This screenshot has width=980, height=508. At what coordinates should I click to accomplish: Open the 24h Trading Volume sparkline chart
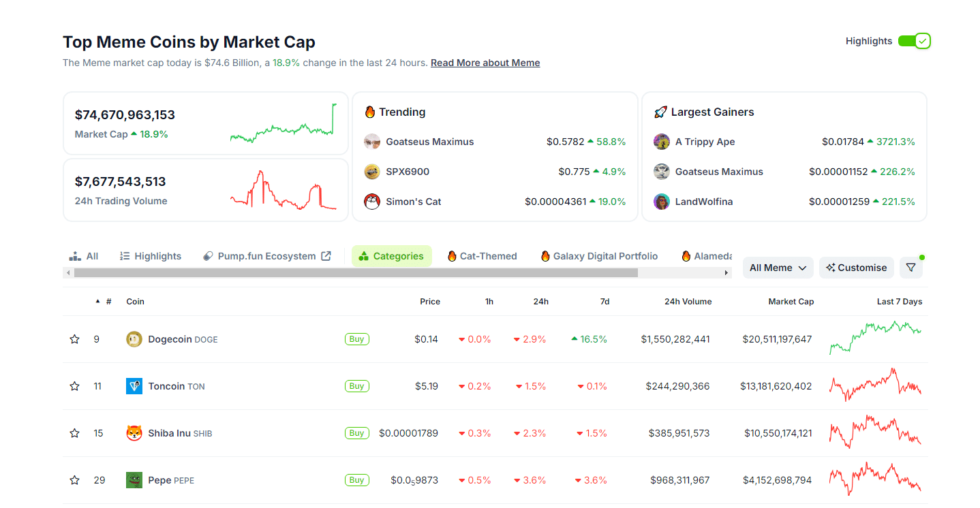pos(284,190)
